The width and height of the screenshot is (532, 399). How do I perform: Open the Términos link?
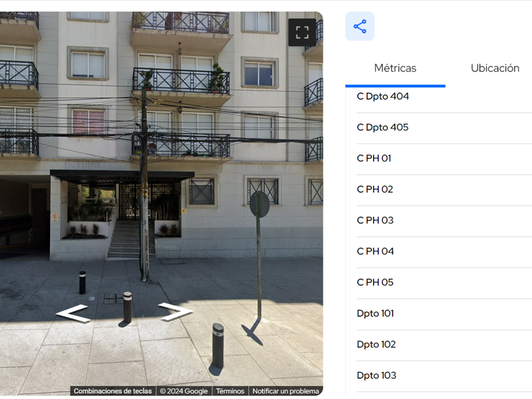click(230, 391)
